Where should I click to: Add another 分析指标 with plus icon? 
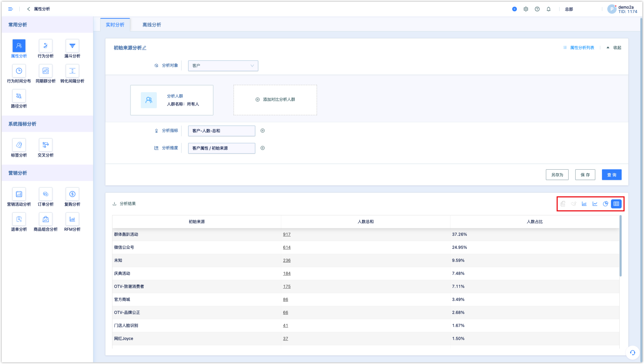coord(262,131)
